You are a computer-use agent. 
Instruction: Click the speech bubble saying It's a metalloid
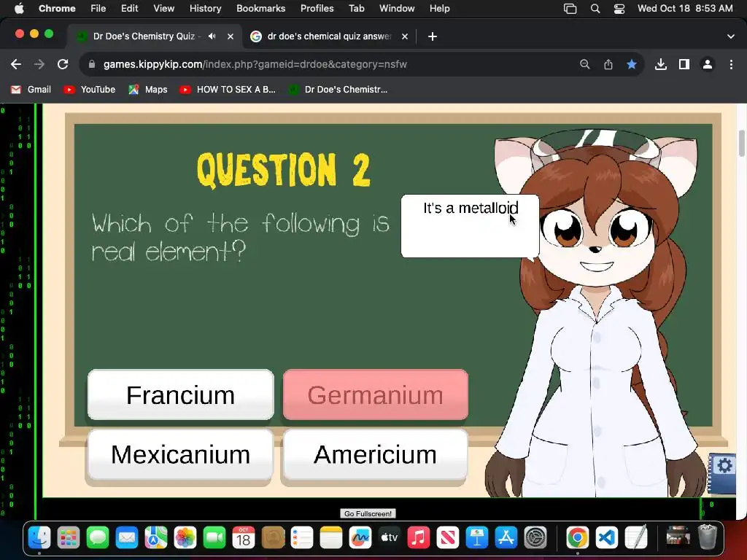(471, 226)
